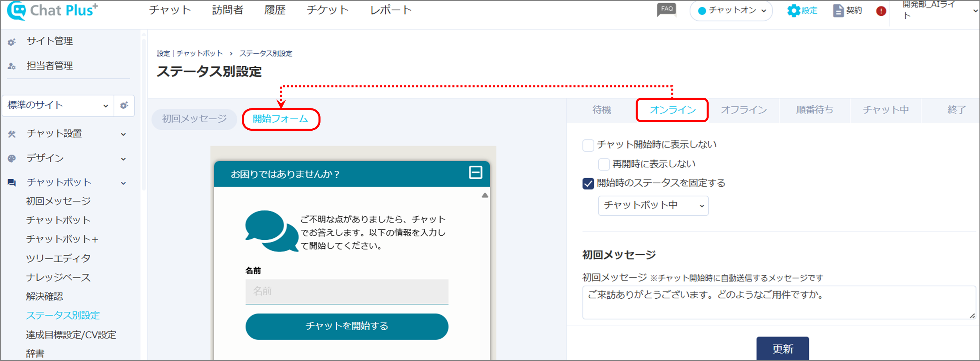Click the '更新' update button
This screenshot has width=980, height=361.
click(783, 349)
